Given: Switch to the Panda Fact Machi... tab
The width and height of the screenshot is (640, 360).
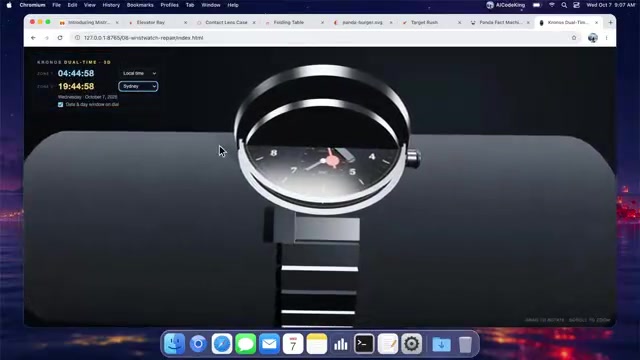Looking at the screenshot, I should point(500,22).
